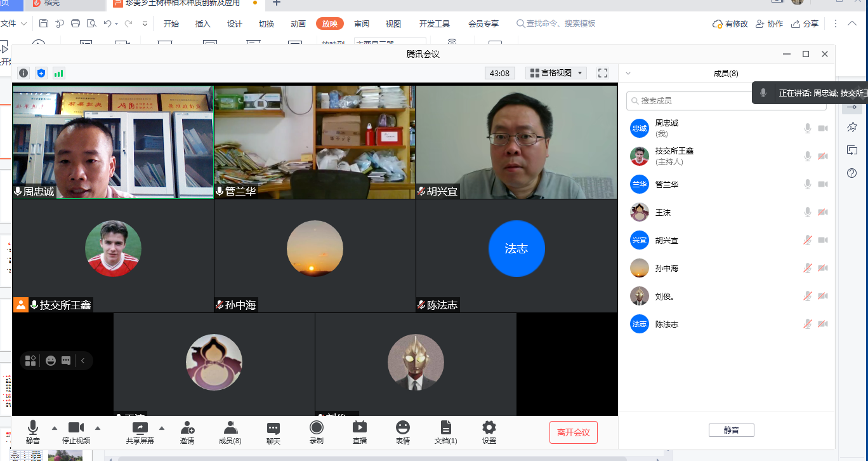Open WPS 切换 ribbon tab
Image resolution: width=868 pixels, height=461 pixels.
pyautogui.click(x=266, y=24)
